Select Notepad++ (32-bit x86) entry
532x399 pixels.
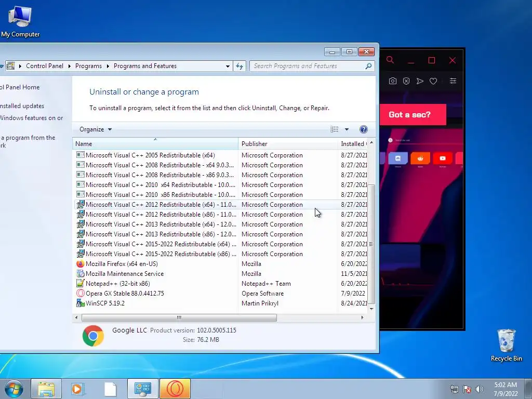point(220,283)
